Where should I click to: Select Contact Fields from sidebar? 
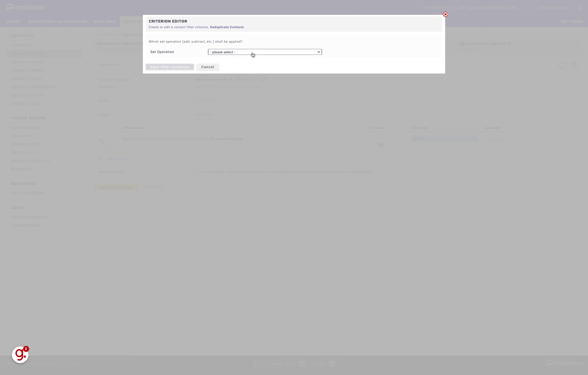tap(26, 79)
